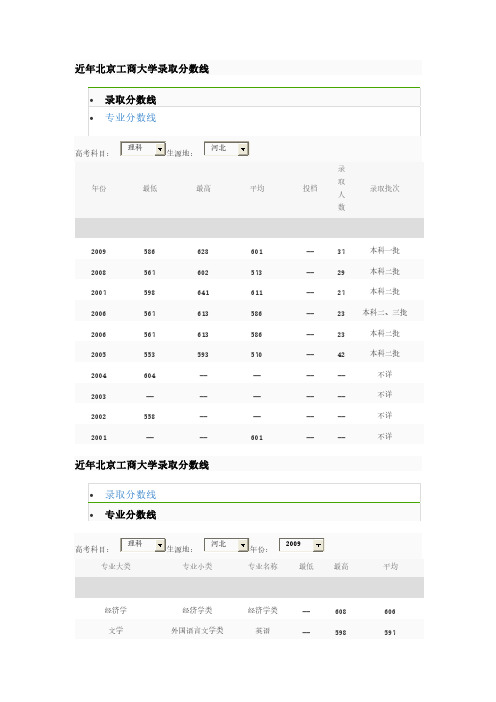Open the 河北 dropdown in the upper filter row
This screenshot has height=702, width=496.
click(x=226, y=149)
